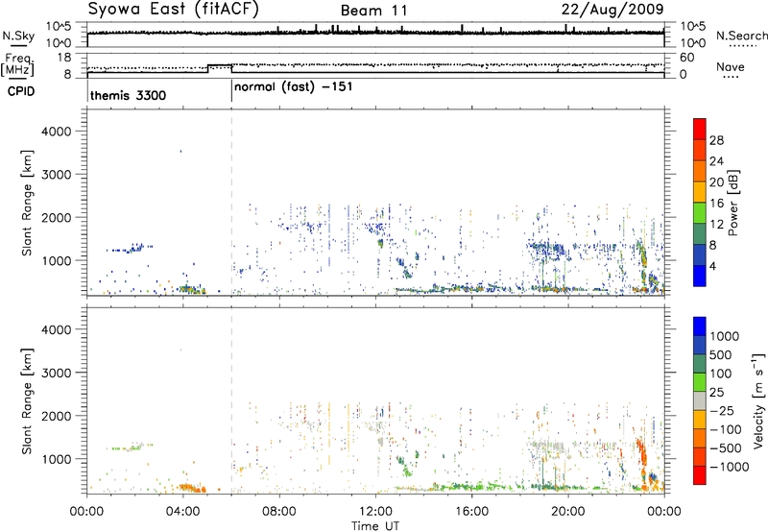Click the red top power colorbar segment
This screenshot has width=768, height=532.
coord(700,130)
